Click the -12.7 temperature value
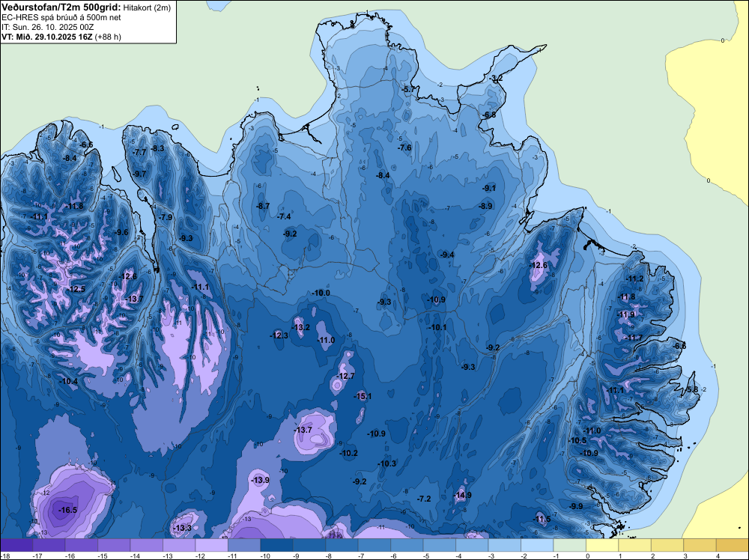 346,376
